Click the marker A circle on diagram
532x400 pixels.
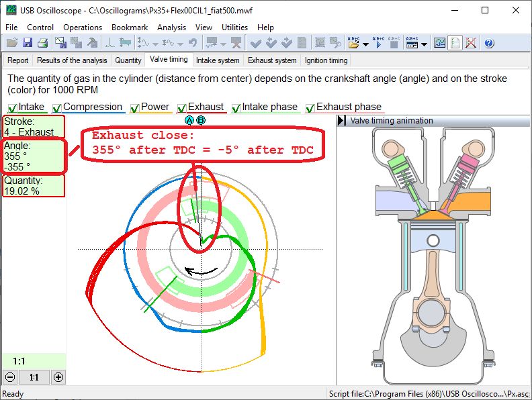point(189,120)
